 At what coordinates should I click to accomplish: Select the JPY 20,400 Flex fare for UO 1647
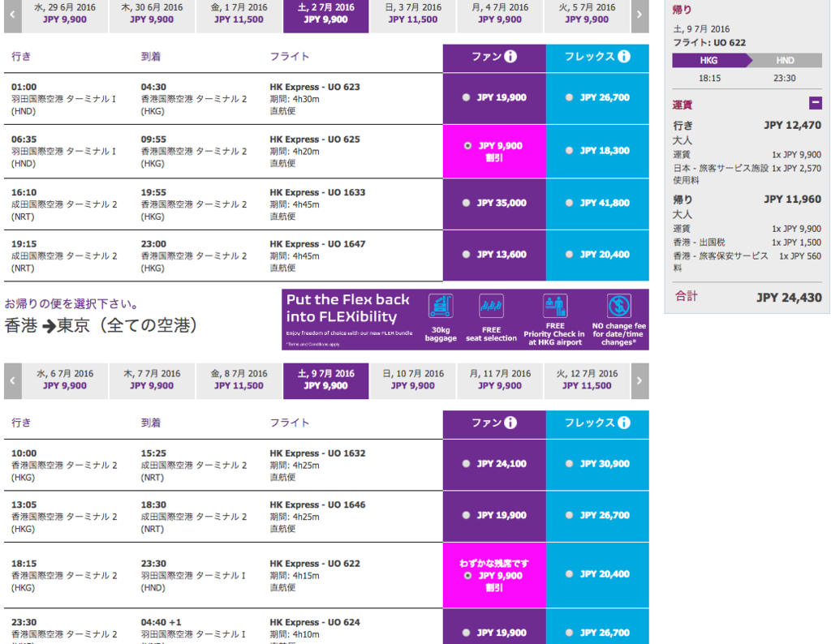coord(569,254)
